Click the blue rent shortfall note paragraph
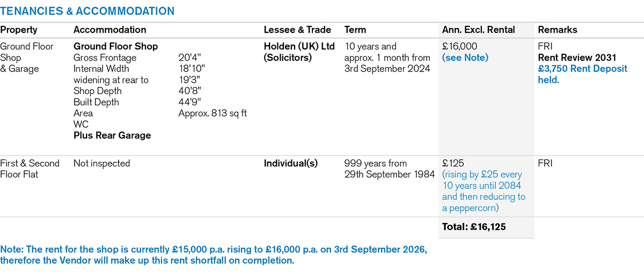The width and height of the screenshot is (644, 274). [x=214, y=256]
